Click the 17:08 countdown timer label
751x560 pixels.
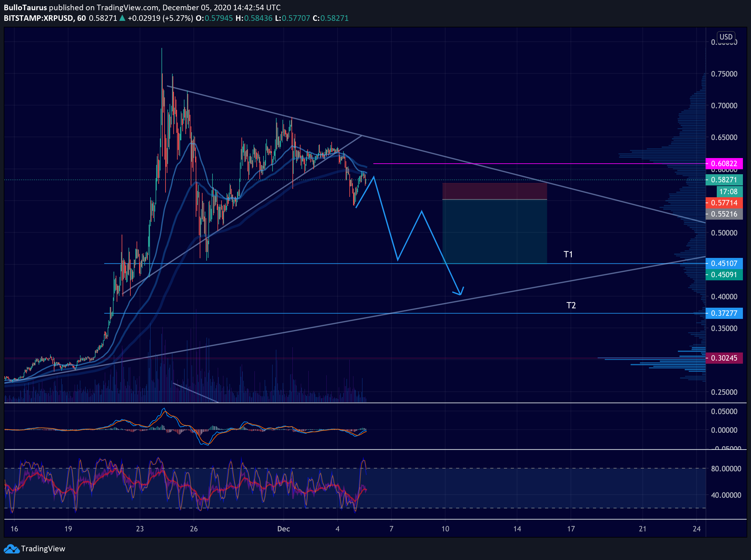point(730,192)
